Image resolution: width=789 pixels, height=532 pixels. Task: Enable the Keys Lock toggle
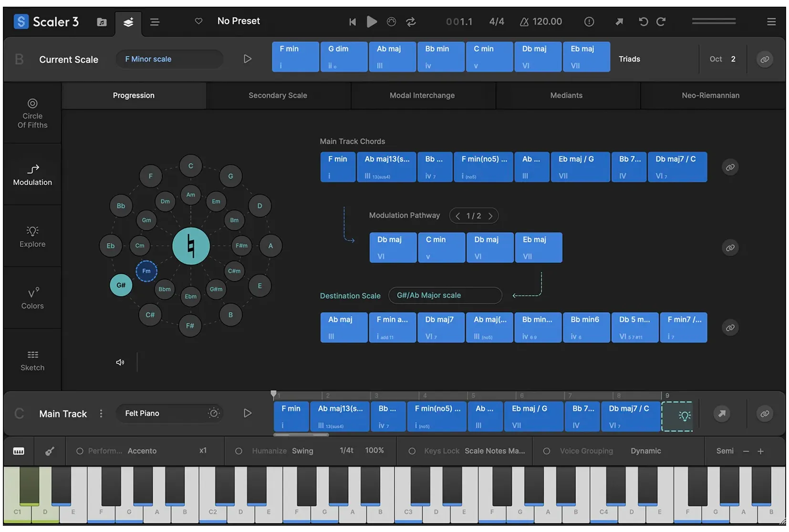[x=412, y=451]
